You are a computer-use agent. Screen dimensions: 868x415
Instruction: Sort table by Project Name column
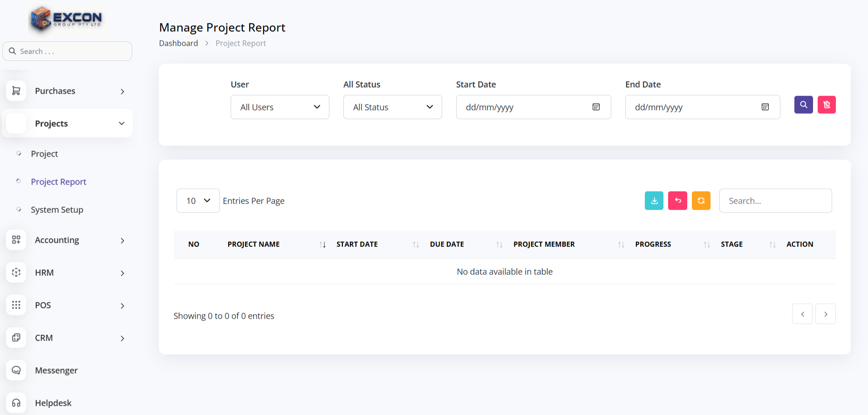point(254,244)
